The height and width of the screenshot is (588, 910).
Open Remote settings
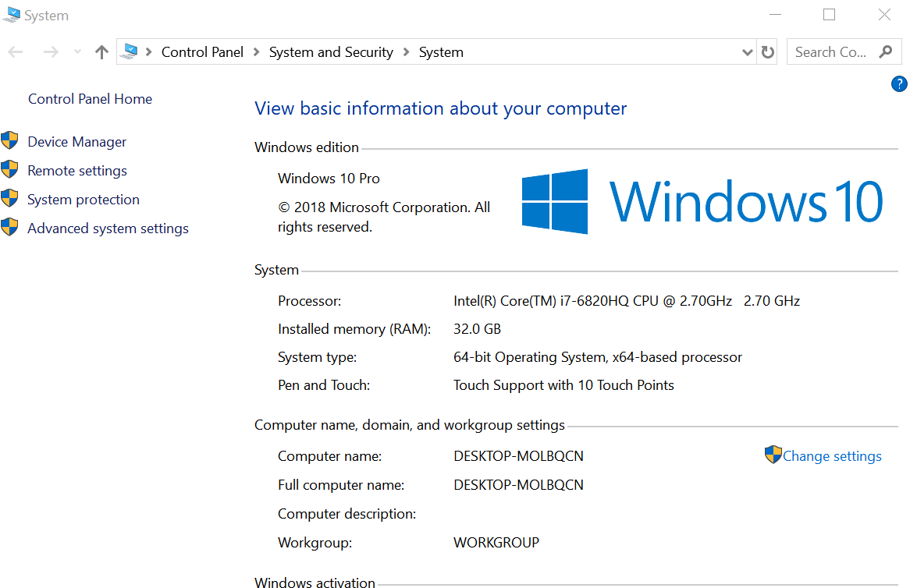coord(77,171)
